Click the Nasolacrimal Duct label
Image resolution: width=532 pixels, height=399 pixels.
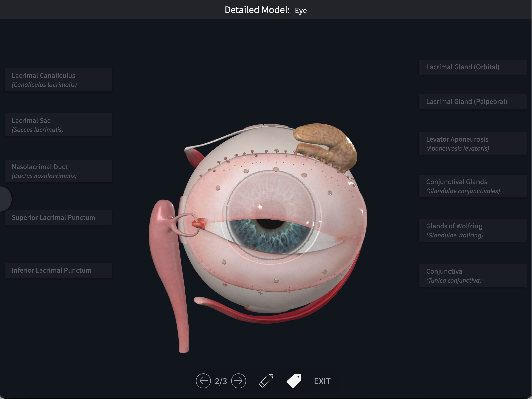(58, 171)
